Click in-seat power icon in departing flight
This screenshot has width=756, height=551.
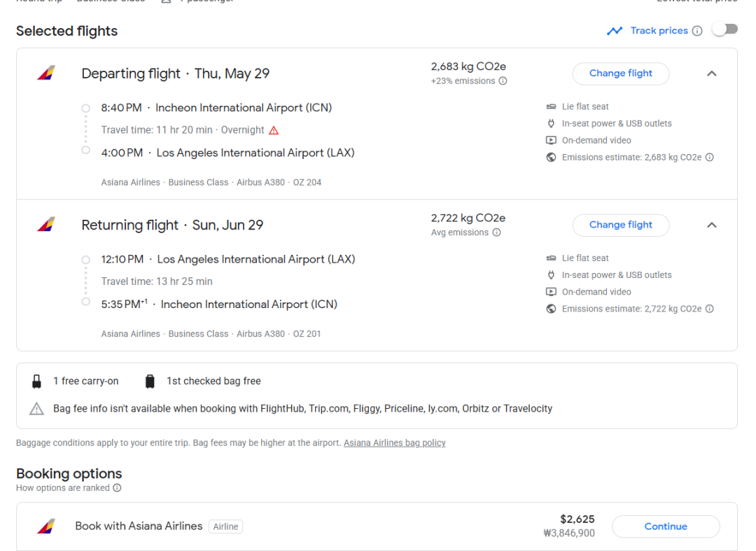[551, 123]
